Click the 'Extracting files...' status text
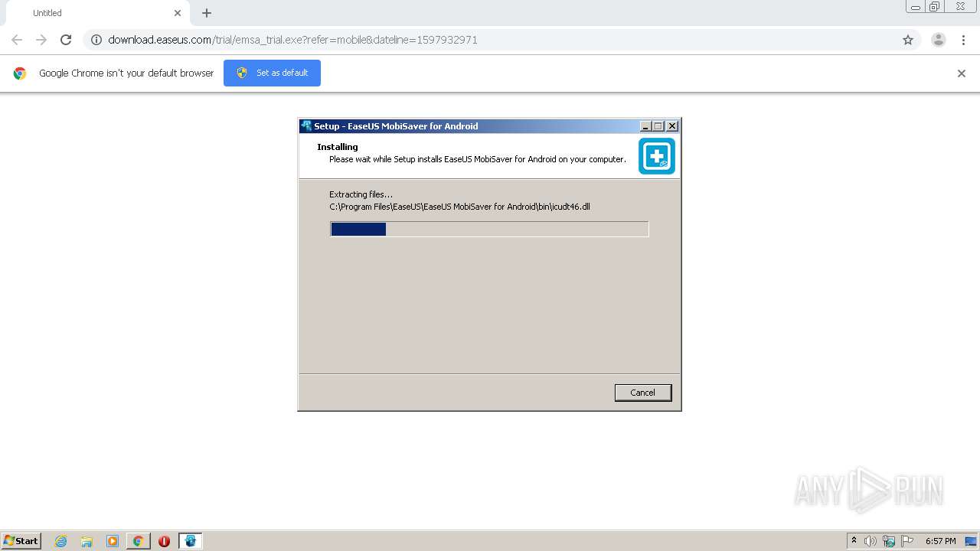Image resolution: width=980 pixels, height=551 pixels. [x=361, y=194]
